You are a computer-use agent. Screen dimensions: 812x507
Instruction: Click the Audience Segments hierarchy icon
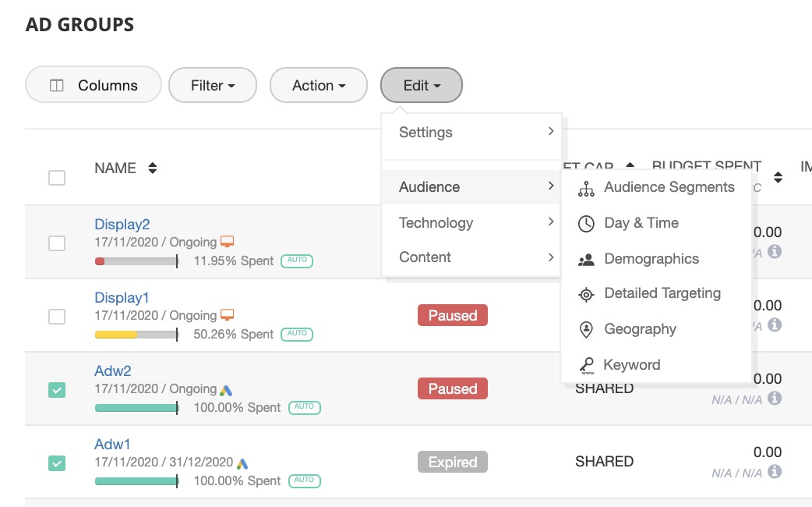tap(586, 188)
